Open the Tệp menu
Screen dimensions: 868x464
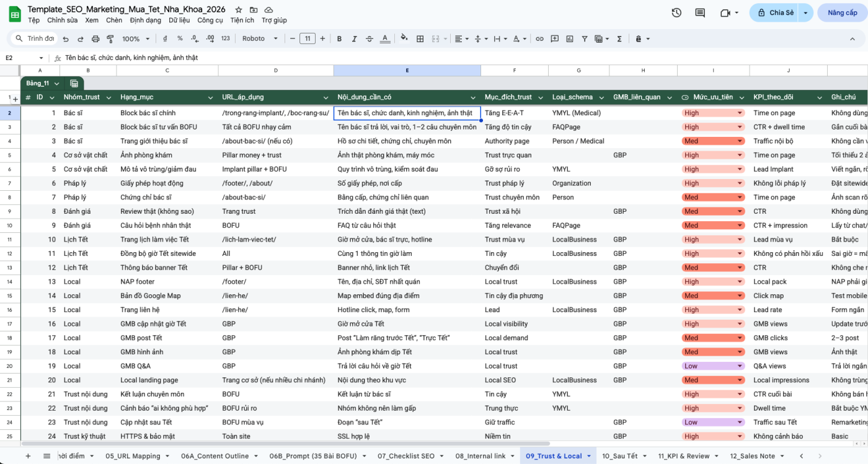[x=33, y=20]
